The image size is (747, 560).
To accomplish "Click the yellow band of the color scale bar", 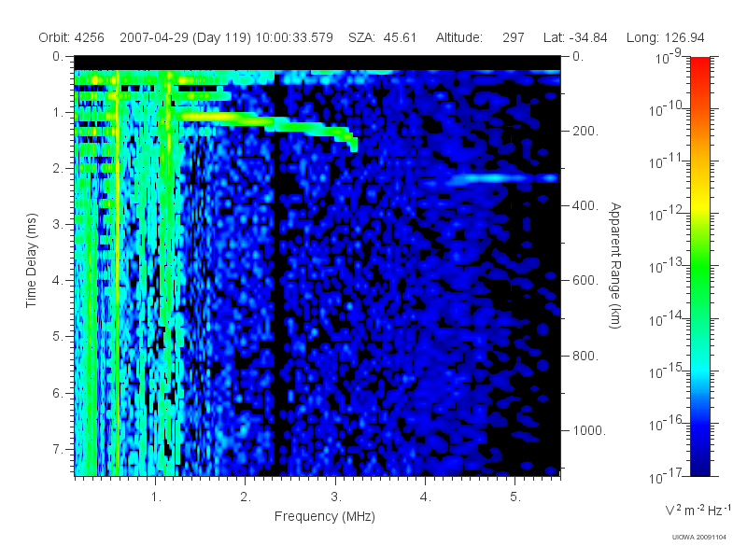I will [699, 203].
